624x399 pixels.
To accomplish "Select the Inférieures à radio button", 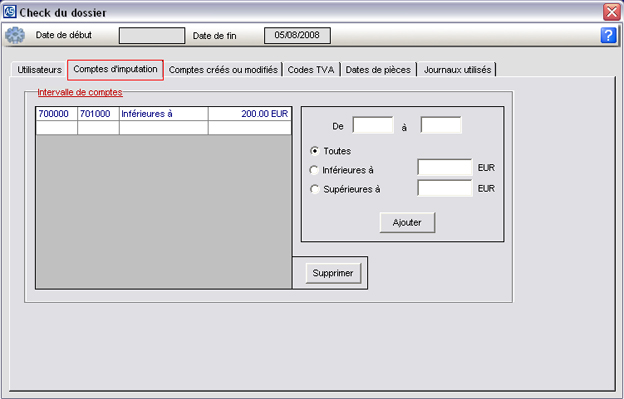I will click(314, 170).
